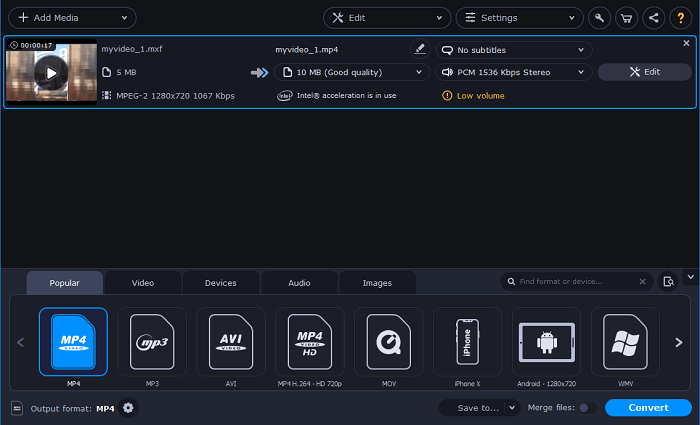700x425 pixels.
Task: Click the share icon in toolbar
Action: tap(653, 18)
